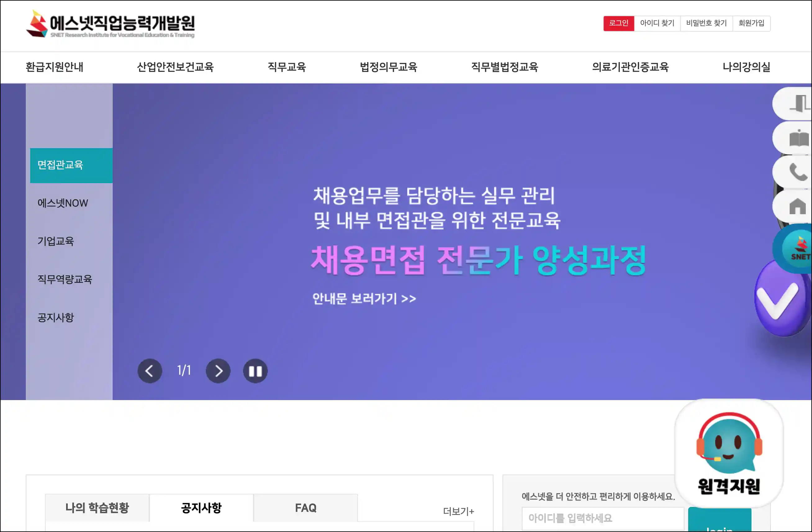Image resolution: width=812 pixels, height=532 pixels.
Task: Click the 1/1 slide counter
Action: pos(184,371)
